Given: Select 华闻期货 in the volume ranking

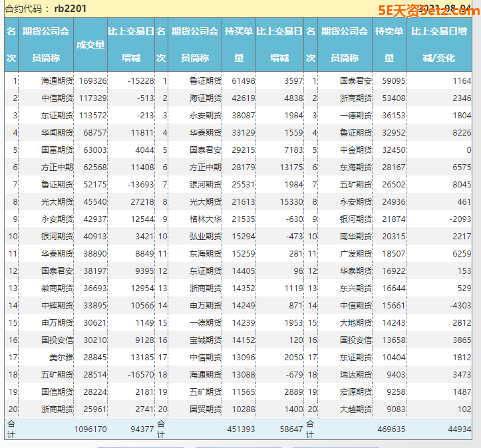Looking at the screenshot, I should click(57, 133).
